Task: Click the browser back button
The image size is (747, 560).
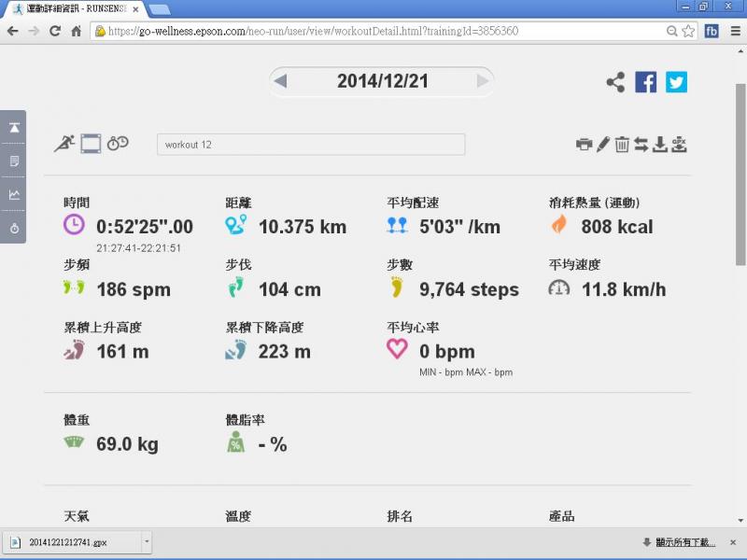Action: [x=13, y=32]
